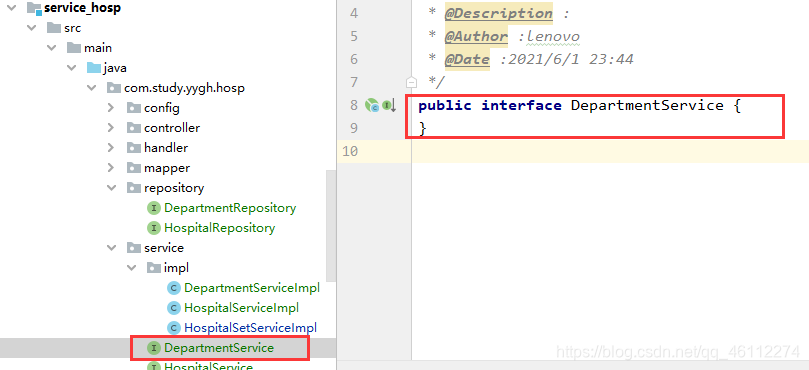The width and height of the screenshot is (809, 370).
Task: Open HospitalServiceImpl file
Action: coord(241,308)
